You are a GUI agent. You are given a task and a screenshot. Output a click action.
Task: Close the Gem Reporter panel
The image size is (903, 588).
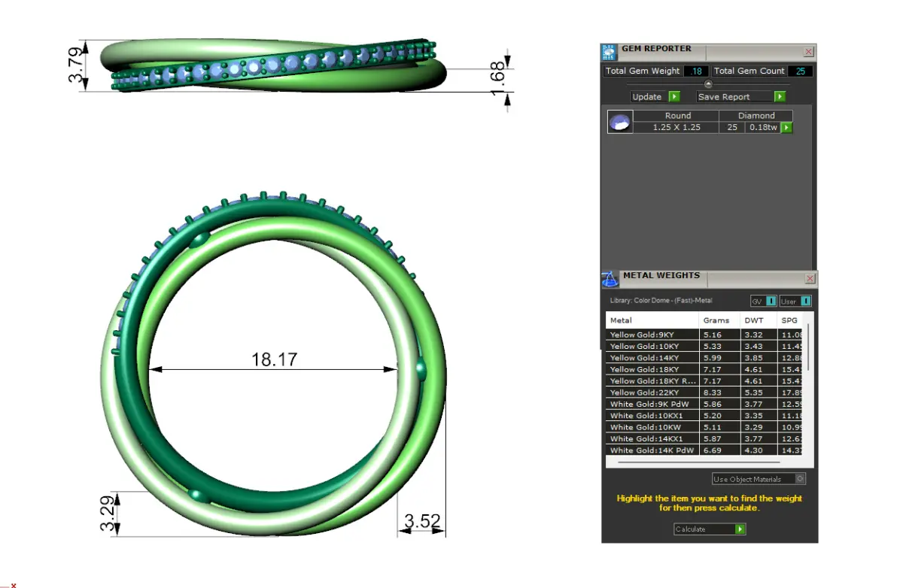pos(809,52)
